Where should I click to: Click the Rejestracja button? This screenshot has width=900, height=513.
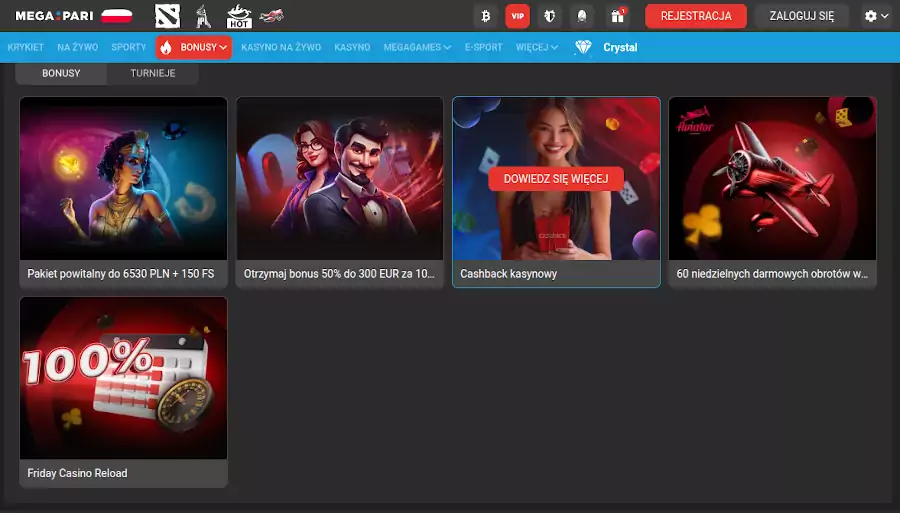click(696, 16)
